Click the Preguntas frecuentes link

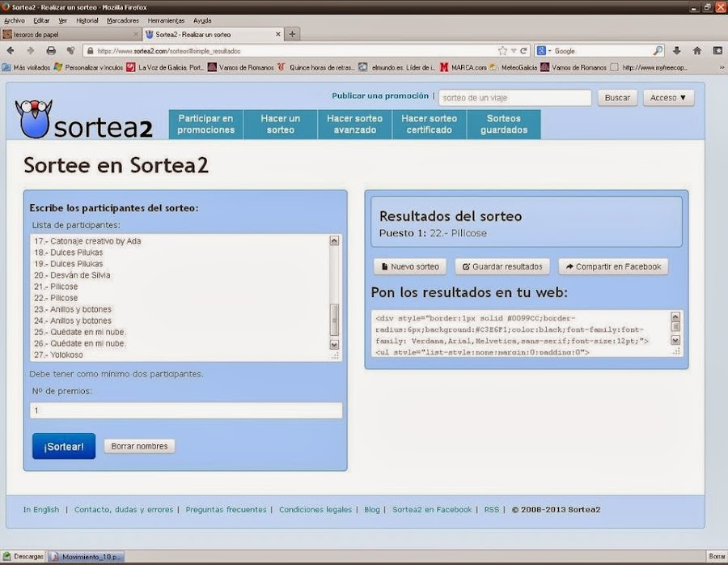click(226, 510)
